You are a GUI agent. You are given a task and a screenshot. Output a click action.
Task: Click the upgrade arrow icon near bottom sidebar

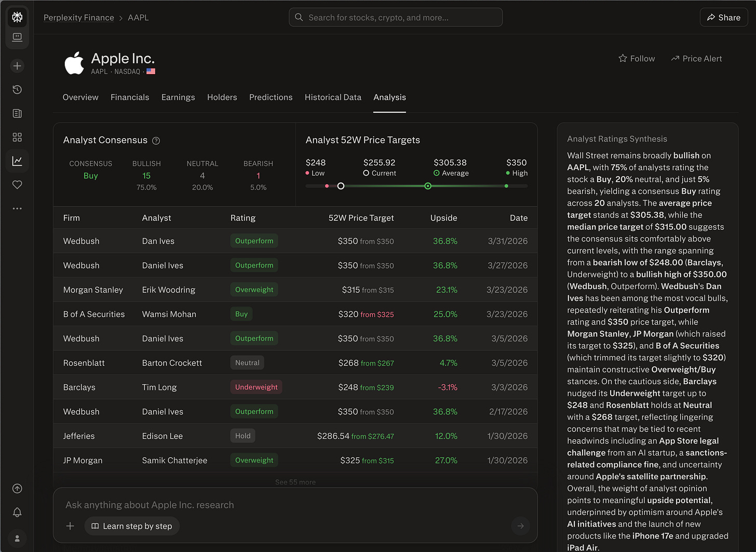point(17,488)
